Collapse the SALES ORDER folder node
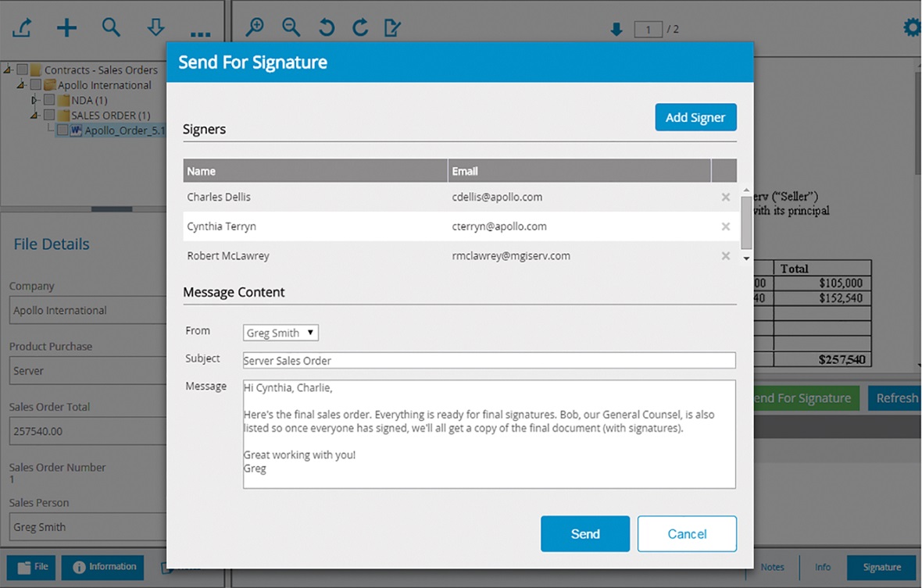Viewport: 922px width, 588px height. [34, 115]
